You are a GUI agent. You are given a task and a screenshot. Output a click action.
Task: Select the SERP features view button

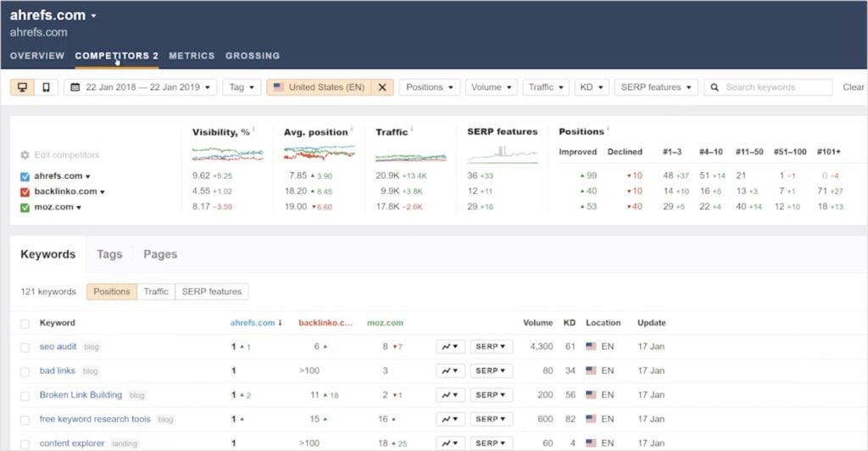pos(211,292)
